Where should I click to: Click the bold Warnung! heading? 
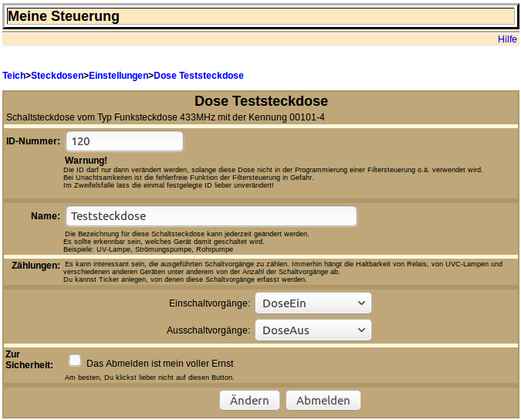click(86, 160)
